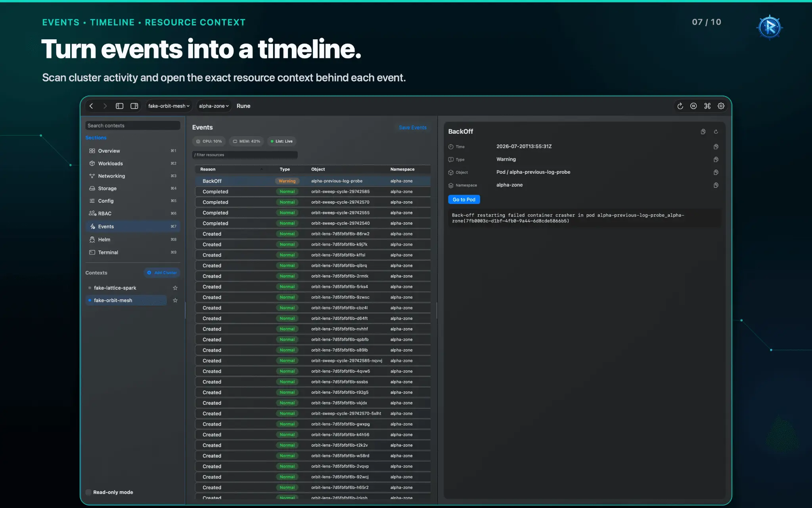Click the Namespace column header
Viewport: 812px width, 508px height.
[x=402, y=169]
